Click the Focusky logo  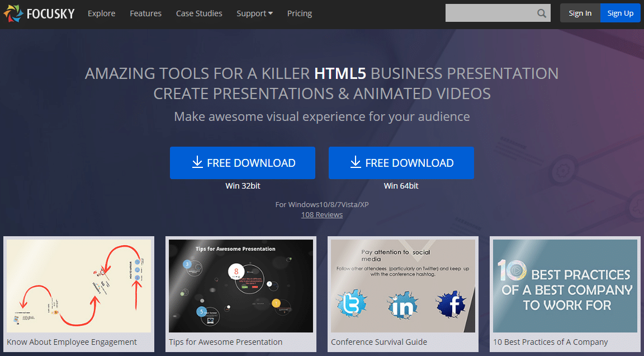[38, 13]
